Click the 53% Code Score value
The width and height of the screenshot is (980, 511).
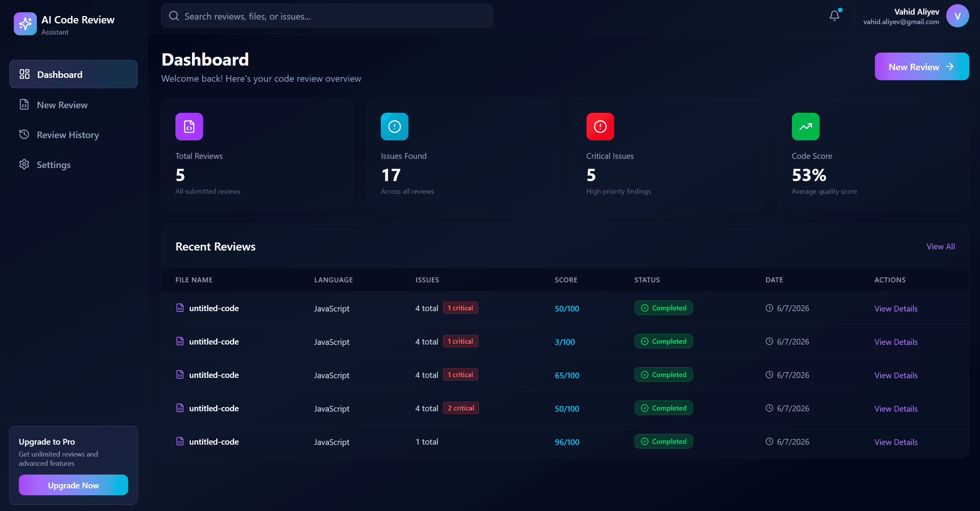coord(809,175)
